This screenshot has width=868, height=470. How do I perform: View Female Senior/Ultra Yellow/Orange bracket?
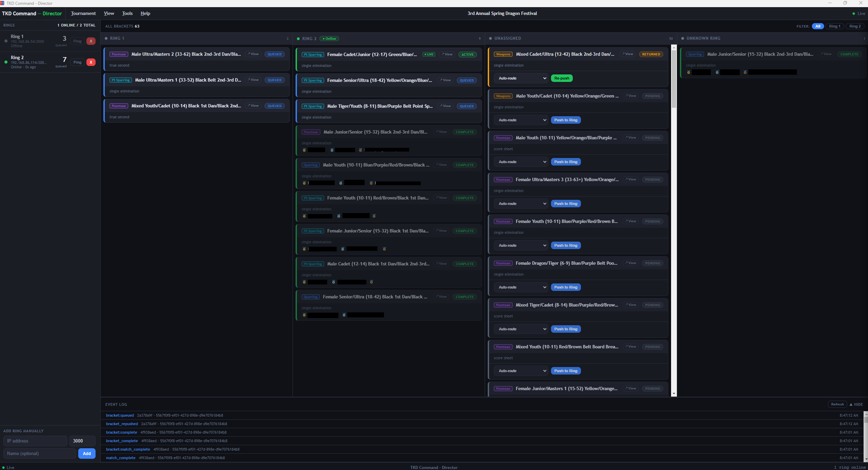445,80
